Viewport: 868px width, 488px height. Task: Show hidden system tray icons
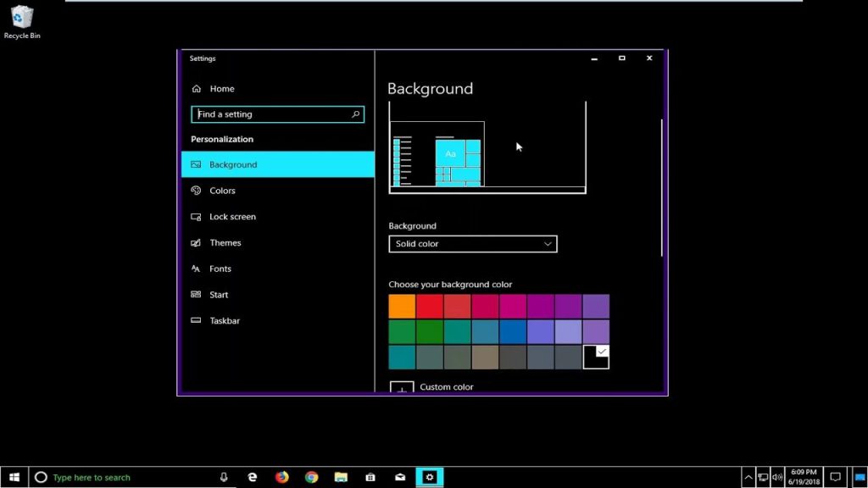[x=748, y=477]
